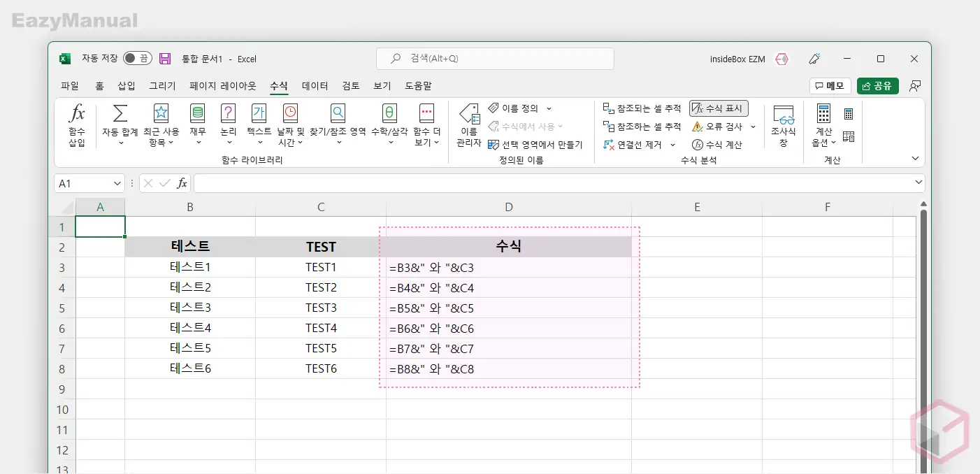Click Evaluate Formula (수식 계산)
Viewport: 980px width, 474px height.
pos(717,145)
